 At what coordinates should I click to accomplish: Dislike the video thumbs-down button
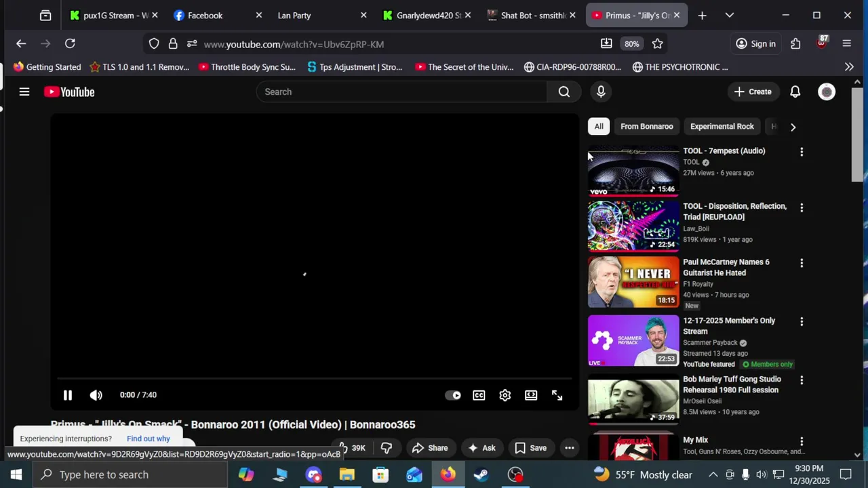387,448
